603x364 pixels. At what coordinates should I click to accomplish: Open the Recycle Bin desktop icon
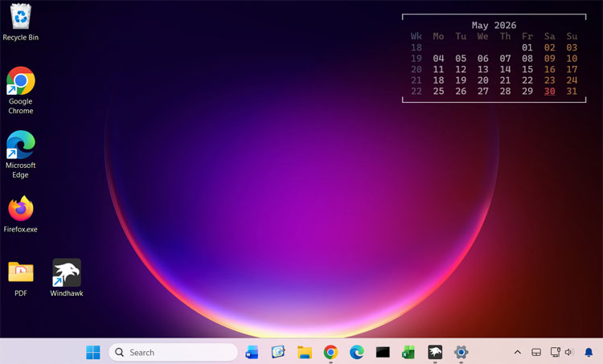(x=21, y=22)
